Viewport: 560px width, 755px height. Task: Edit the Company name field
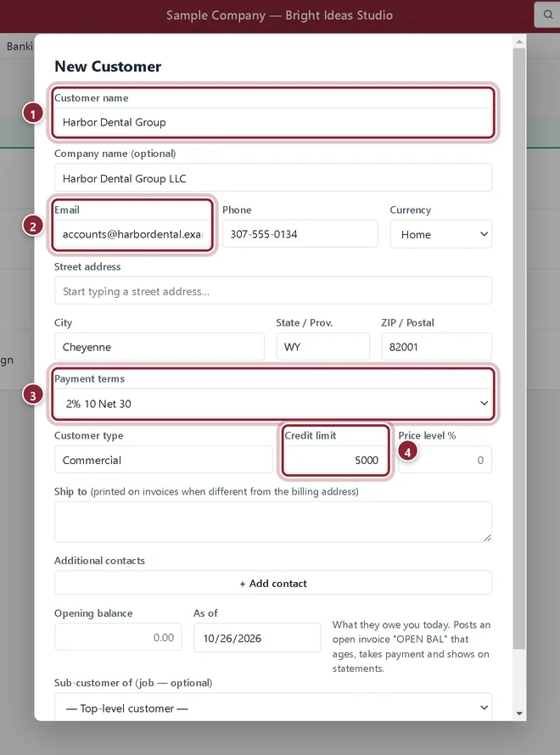pyautogui.click(x=273, y=178)
